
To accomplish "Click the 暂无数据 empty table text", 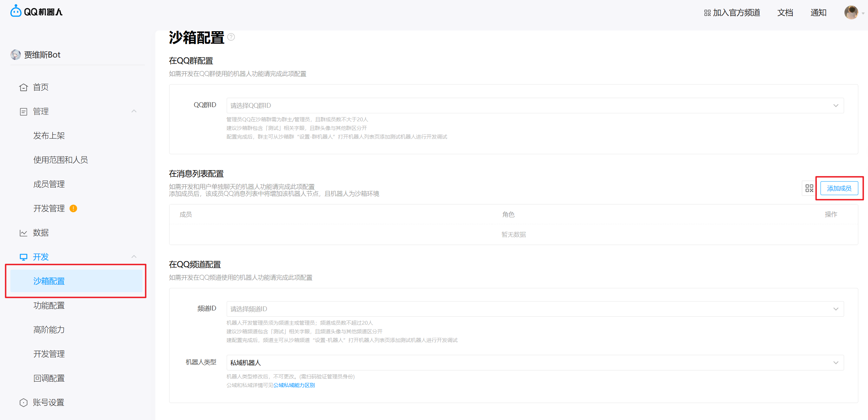I will point(514,235).
